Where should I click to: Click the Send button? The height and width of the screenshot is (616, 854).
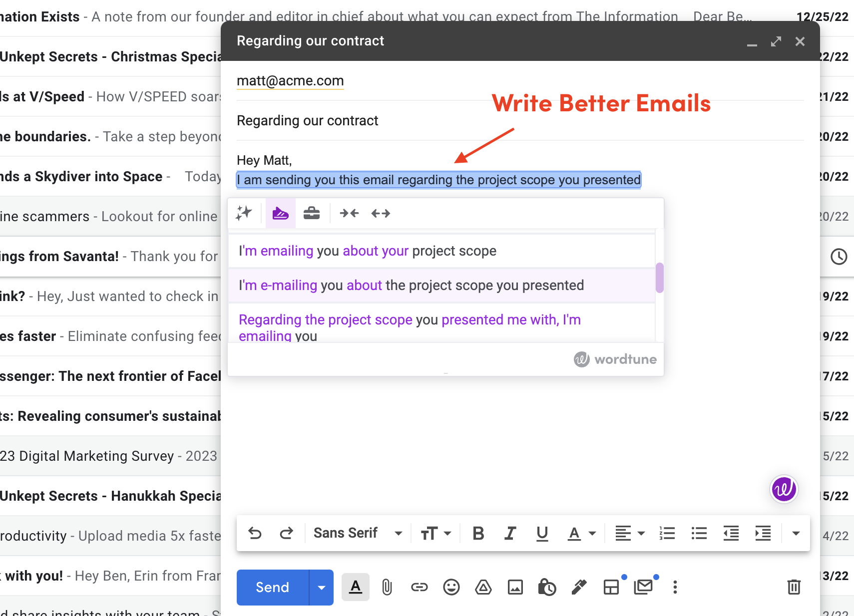click(271, 588)
